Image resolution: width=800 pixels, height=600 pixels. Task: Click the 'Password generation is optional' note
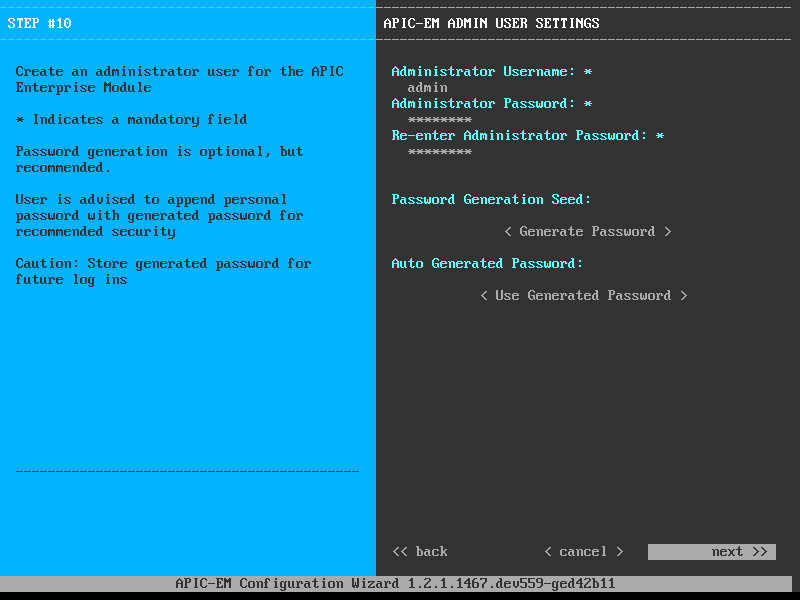[159, 160]
